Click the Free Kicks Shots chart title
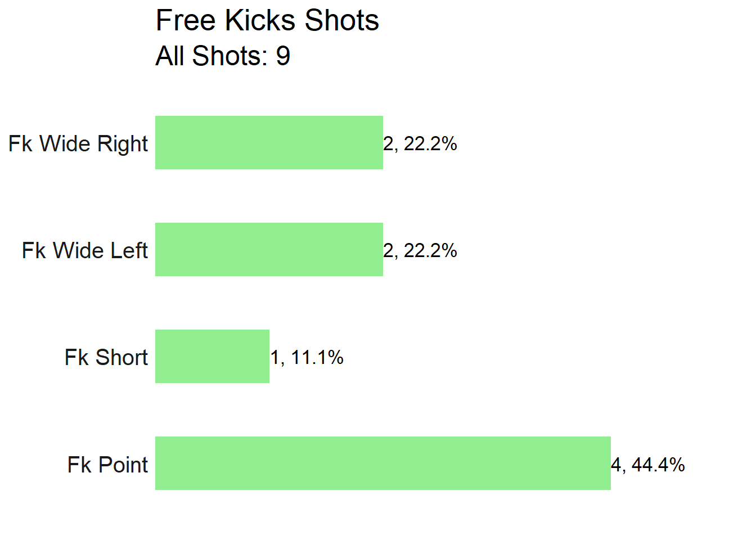The height and width of the screenshot is (540, 756). point(267,21)
